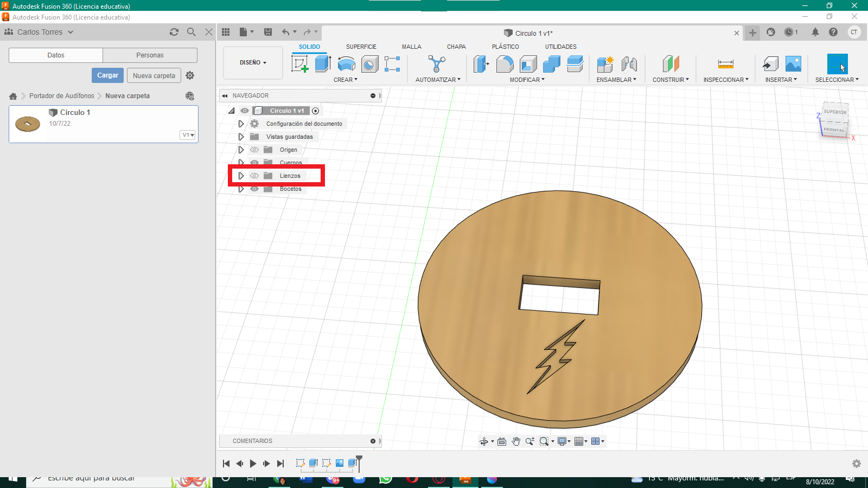Open the V1 version dropdown
This screenshot has width=868, height=488.
click(x=188, y=135)
